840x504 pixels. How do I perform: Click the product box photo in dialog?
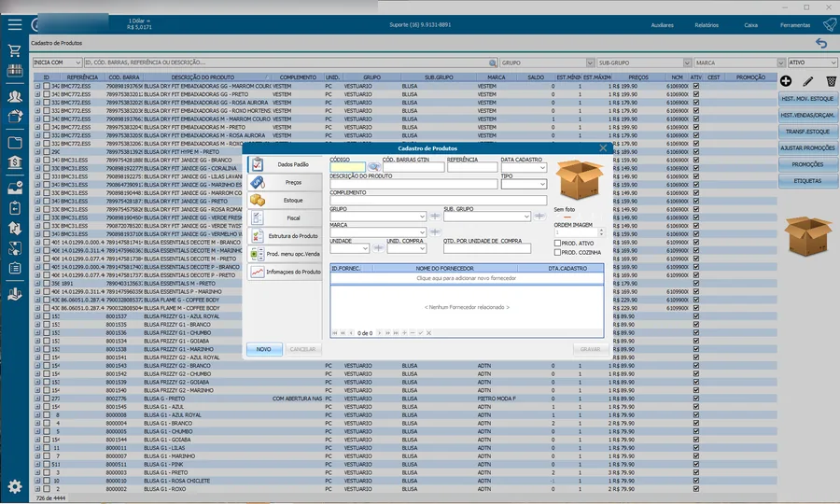click(579, 179)
